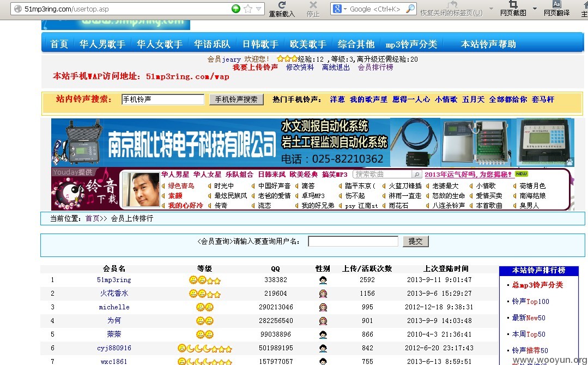
Task: Open address bar history dropdown arrow
Action: pyautogui.click(x=259, y=9)
